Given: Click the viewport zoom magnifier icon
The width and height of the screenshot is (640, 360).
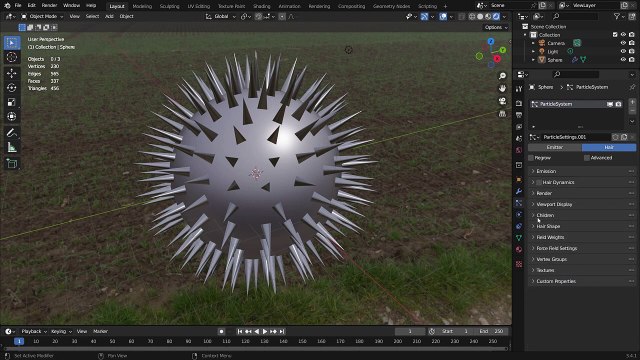Looking at the screenshot, I should 502,76.
